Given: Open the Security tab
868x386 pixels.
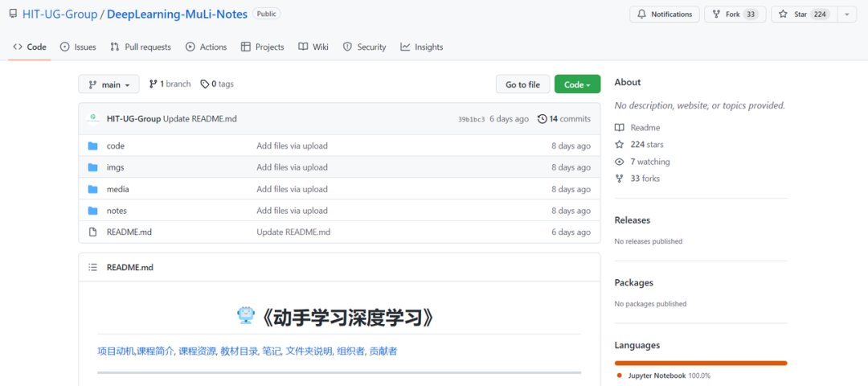Looking at the screenshot, I should point(364,47).
